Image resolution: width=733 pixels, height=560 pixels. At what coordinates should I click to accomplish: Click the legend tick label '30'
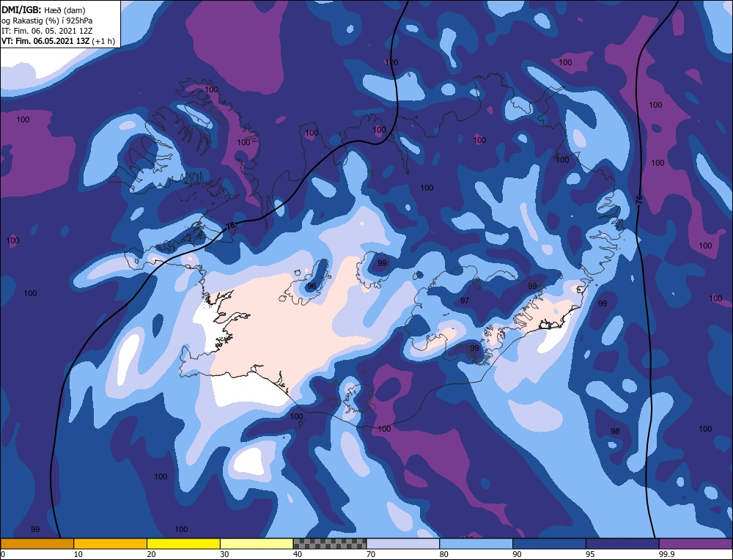pyautogui.click(x=224, y=554)
